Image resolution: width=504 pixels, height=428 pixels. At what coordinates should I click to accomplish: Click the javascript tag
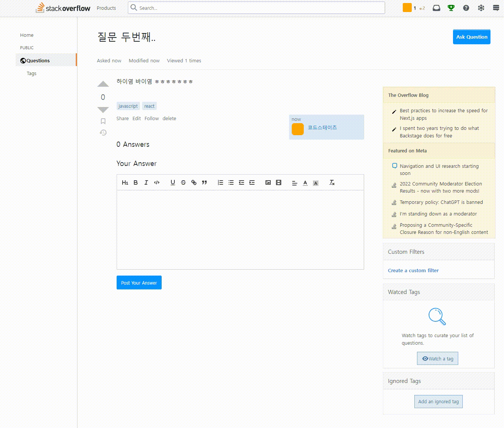click(x=128, y=106)
